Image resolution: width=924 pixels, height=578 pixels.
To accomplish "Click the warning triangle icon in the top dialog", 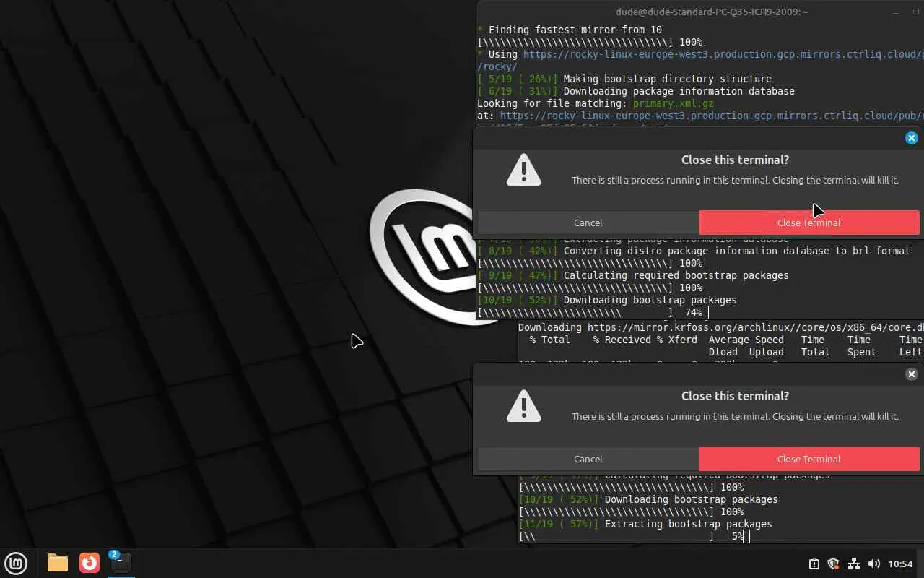I will (x=524, y=170).
